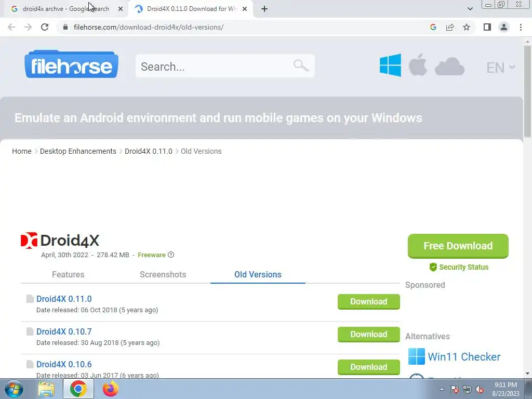
Task: Click the Win11 Checker icon
Action: 416,356
